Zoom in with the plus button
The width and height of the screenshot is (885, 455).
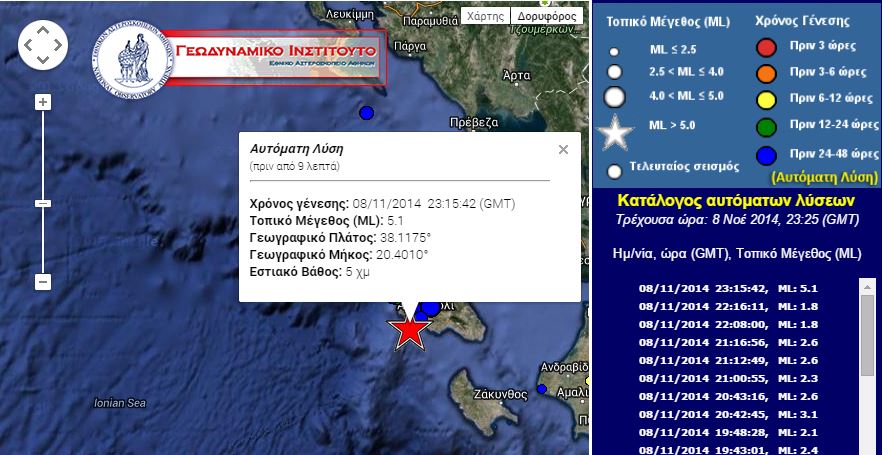(43, 102)
